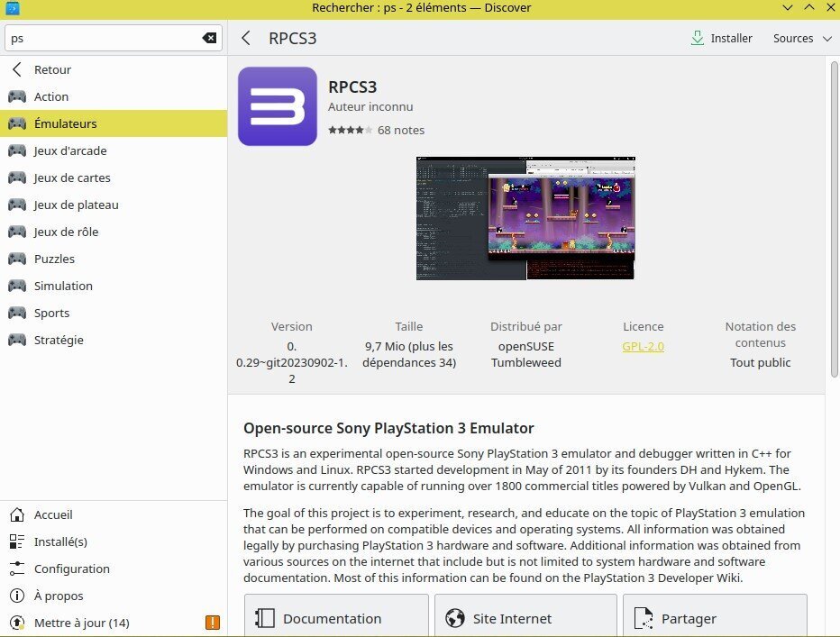Expand the Sources dropdown
This screenshot has height=637, width=840.
pos(805,39)
